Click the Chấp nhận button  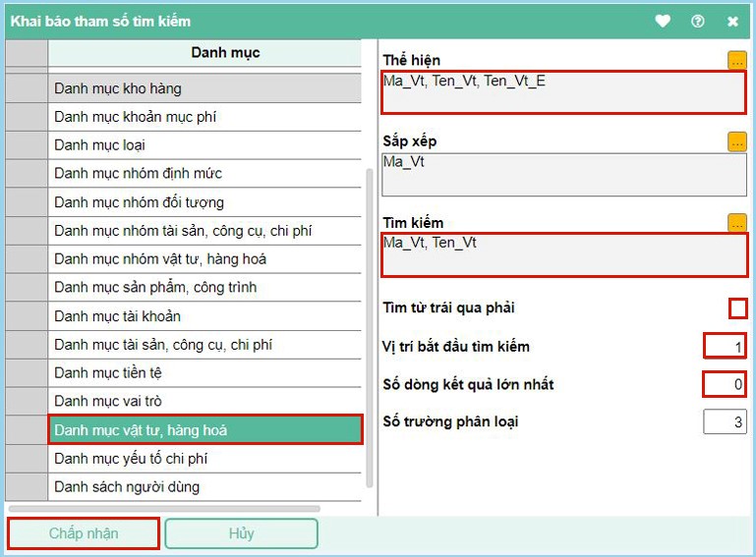[x=84, y=533]
